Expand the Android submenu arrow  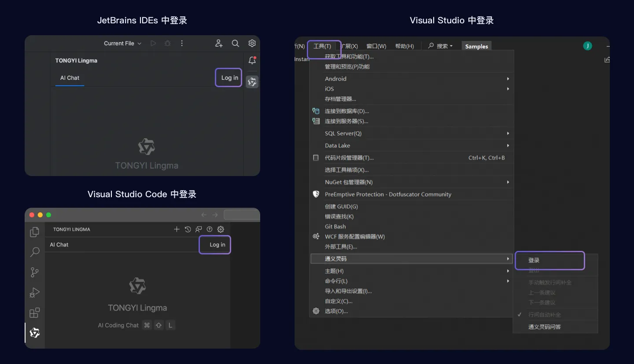click(x=508, y=79)
